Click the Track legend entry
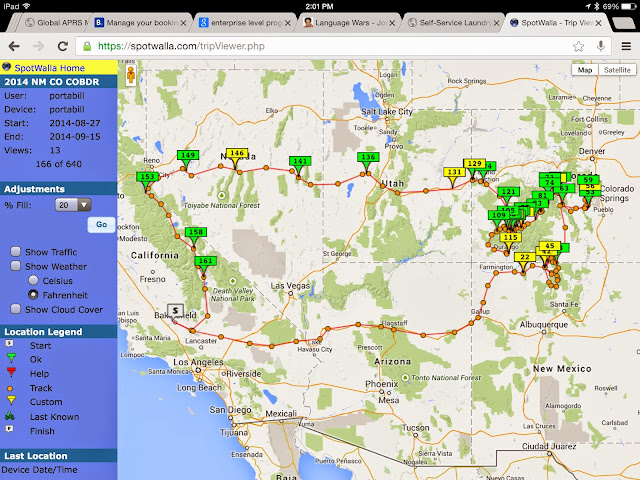 point(41,388)
